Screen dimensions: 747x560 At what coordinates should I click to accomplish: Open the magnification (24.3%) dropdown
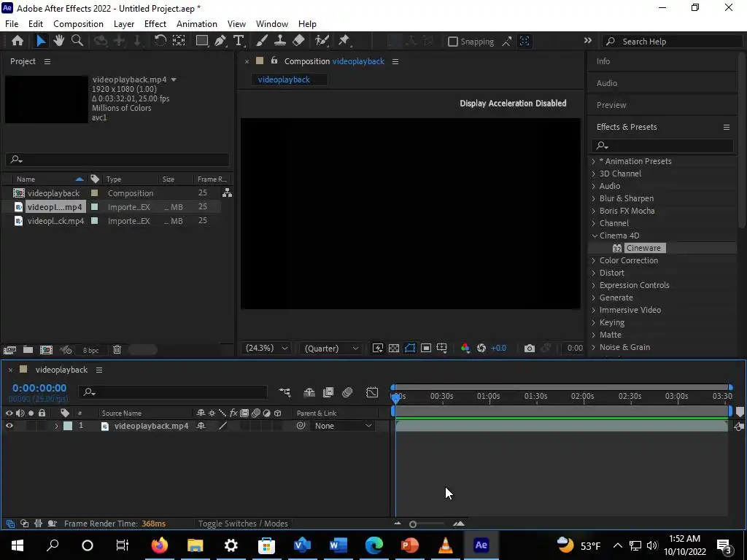coord(267,348)
